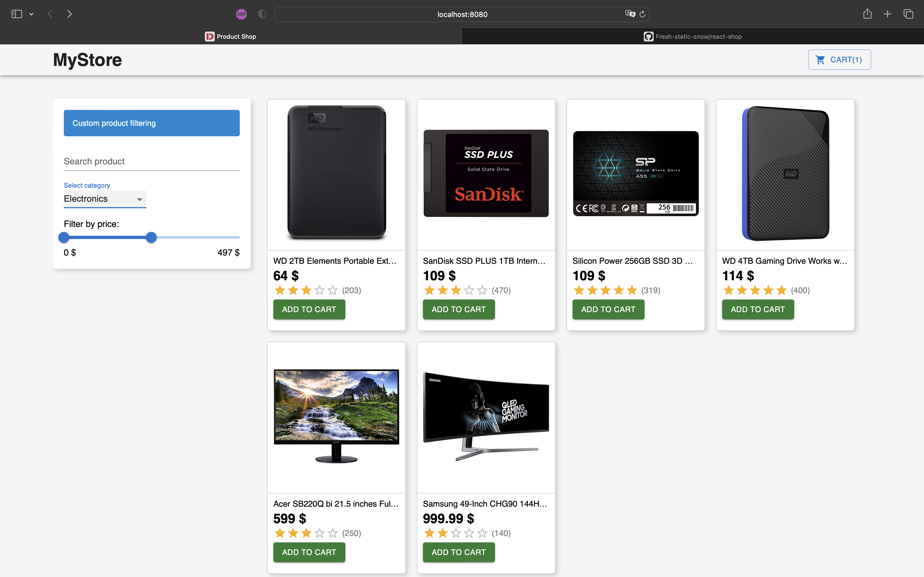Open the Safari share icon
Screen dimensions: 924x577
[x=867, y=14]
